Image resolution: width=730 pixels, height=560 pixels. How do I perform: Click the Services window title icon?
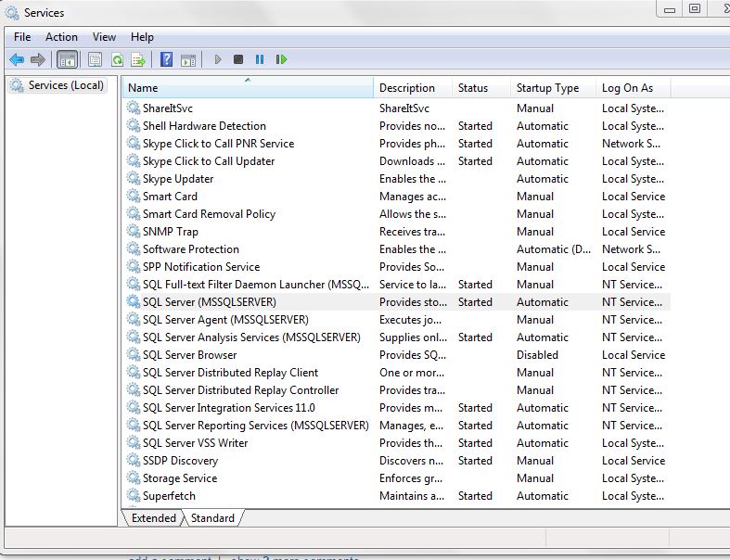pyautogui.click(x=12, y=13)
